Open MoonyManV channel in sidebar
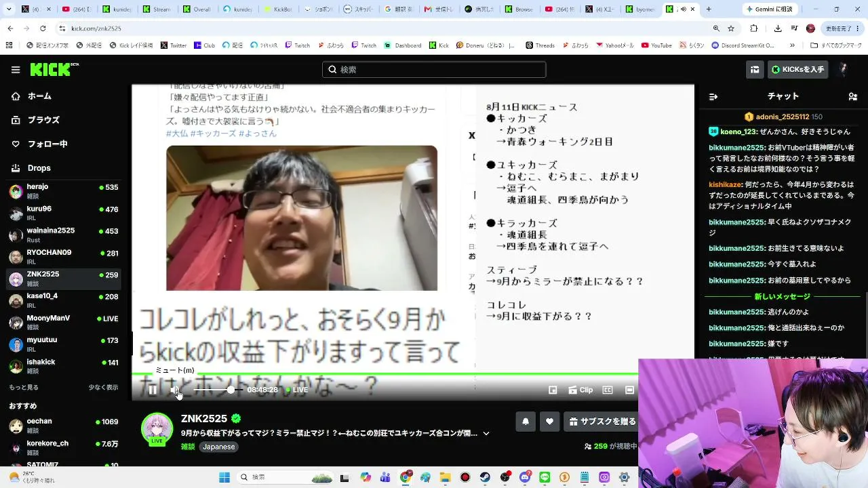 65,322
